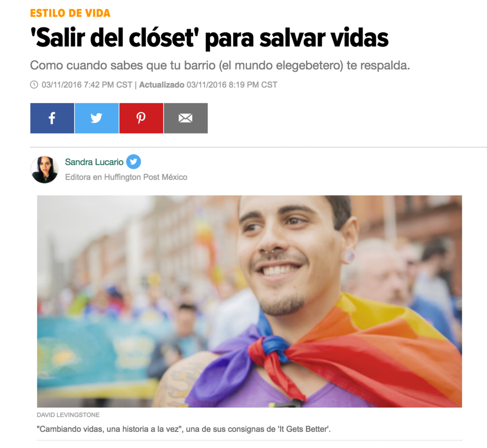The image size is (487, 448).
Task: Open the ESTILO DE VIDA section
Action: 70,13
